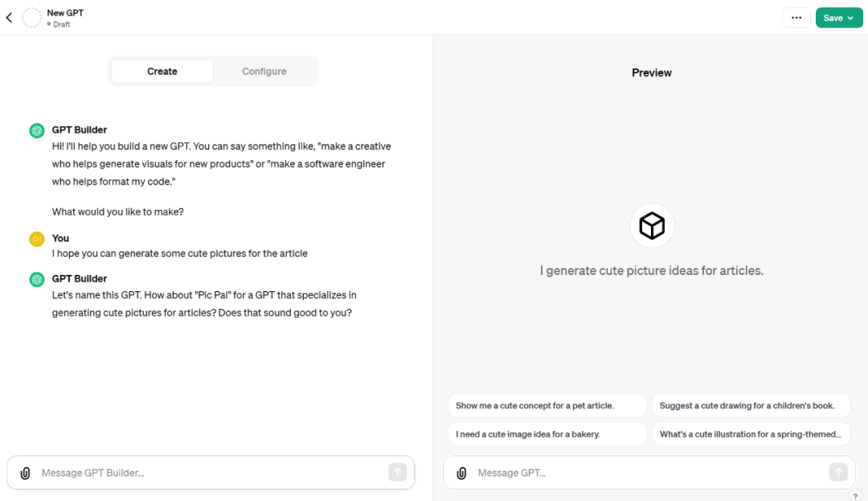
Task: Select the pet article cute concept suggestion
Action: pos(547,406)
